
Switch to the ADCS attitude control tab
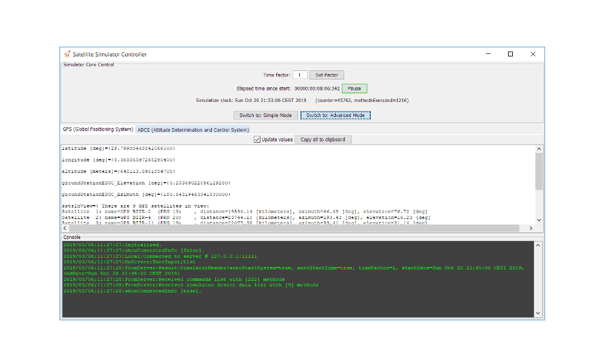click(193, 129)
